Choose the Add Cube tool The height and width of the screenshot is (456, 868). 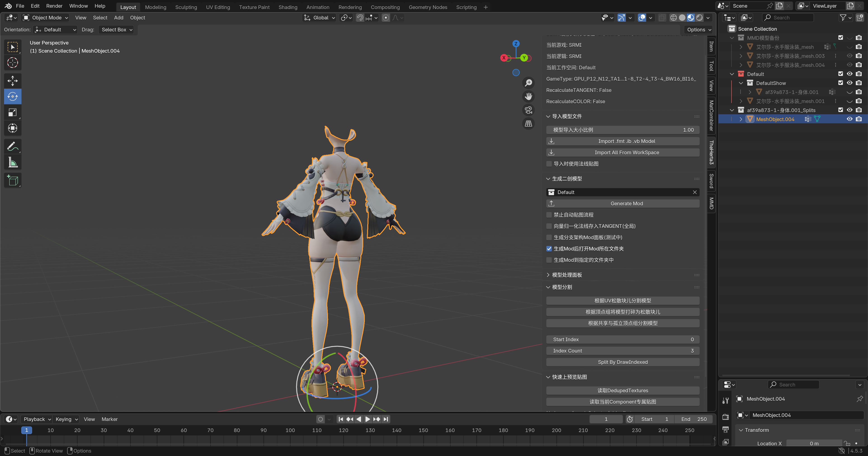12,180
